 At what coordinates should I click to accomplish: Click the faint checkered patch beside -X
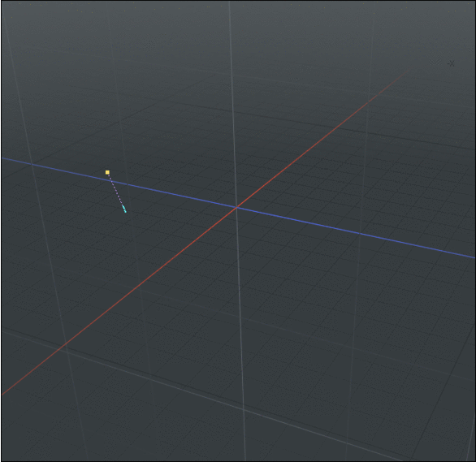point(436,61)
